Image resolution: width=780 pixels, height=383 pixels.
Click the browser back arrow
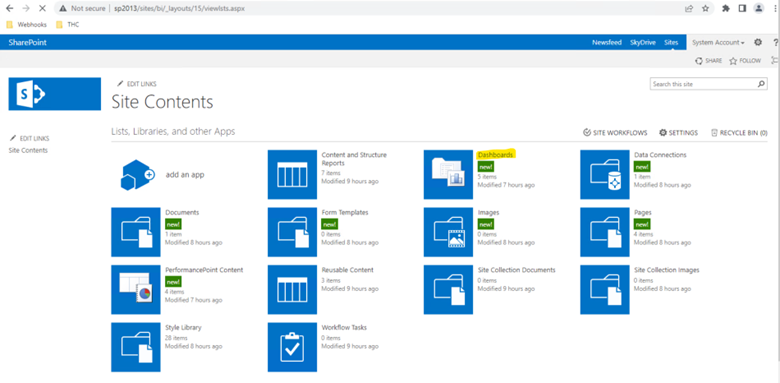pos(9,8)
